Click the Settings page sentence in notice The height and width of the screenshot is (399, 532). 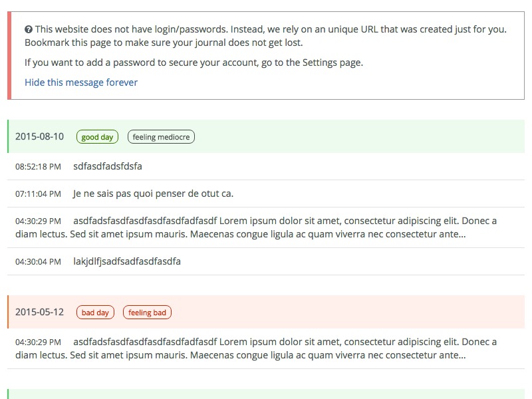[x=194, y=63]
